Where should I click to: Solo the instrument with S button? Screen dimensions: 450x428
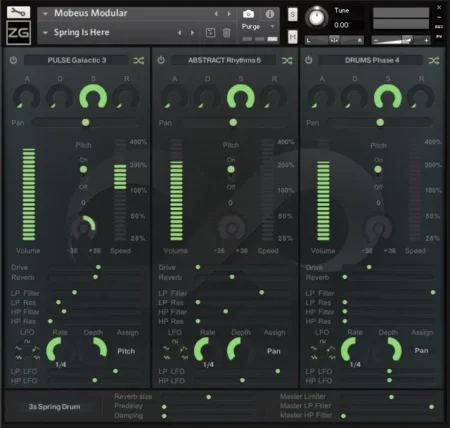(292, 14)
